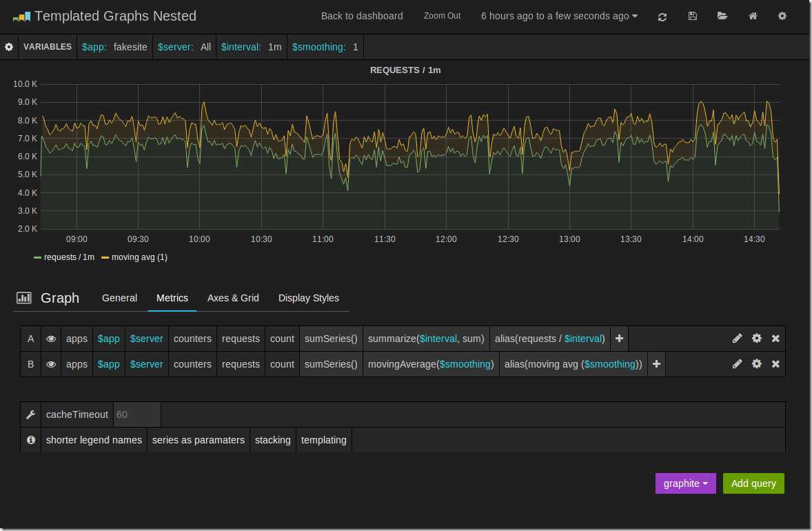Open variables settings gear icon
The height and width of the screenshot is (531, 812).
[9, 47]
